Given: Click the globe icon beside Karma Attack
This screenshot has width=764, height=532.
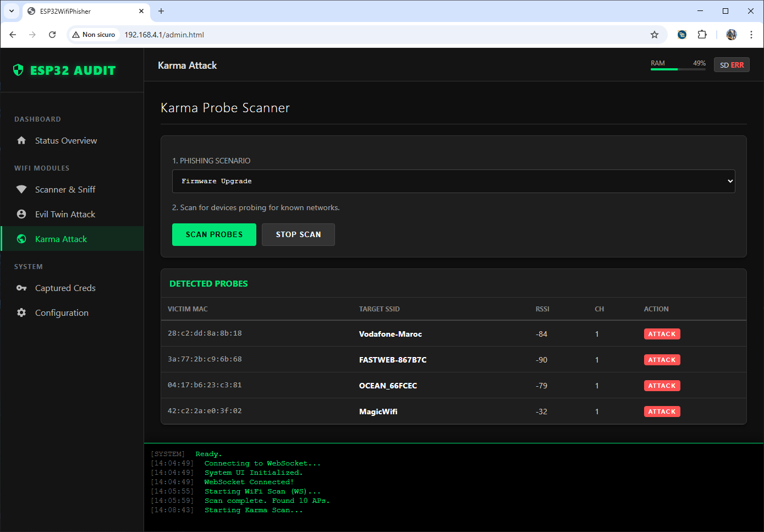Looking at the screenshot, I should pyautogui.click(x=21, y=239).
